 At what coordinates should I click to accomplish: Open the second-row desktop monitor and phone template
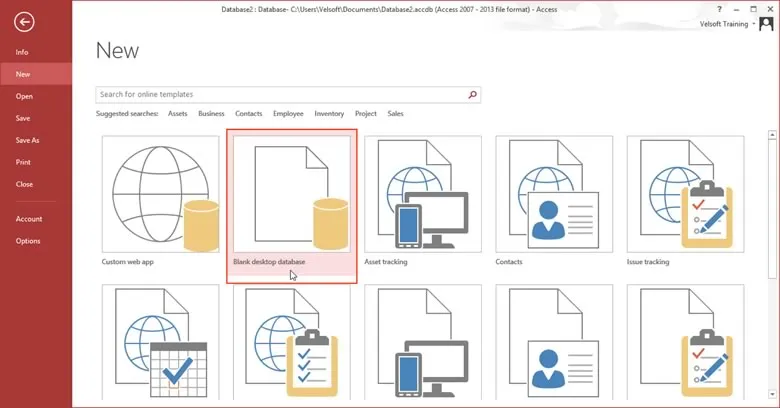423,342
